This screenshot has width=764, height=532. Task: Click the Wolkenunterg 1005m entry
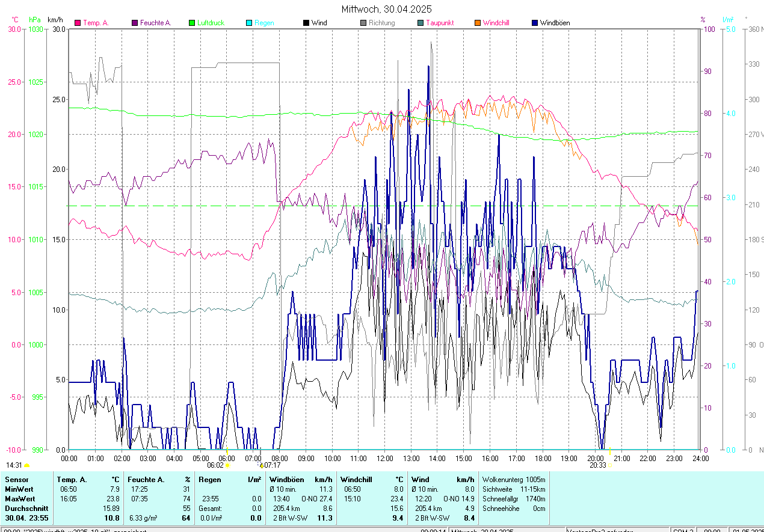click(514, 480)
